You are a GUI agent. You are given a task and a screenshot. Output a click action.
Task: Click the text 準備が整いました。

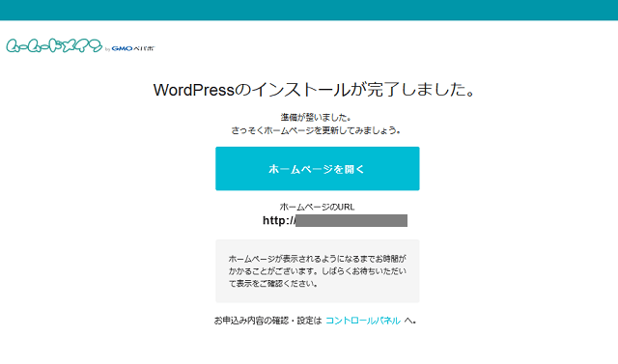[x=316, y=118]
